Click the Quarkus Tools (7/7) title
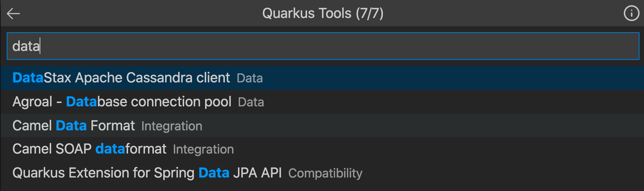This screenshot has width=644, height=191. coord(323,13)
